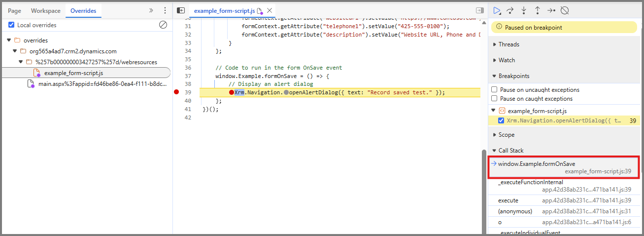
Task: Click the Step (arrow with dot) icon
Action: click(551, 10)
